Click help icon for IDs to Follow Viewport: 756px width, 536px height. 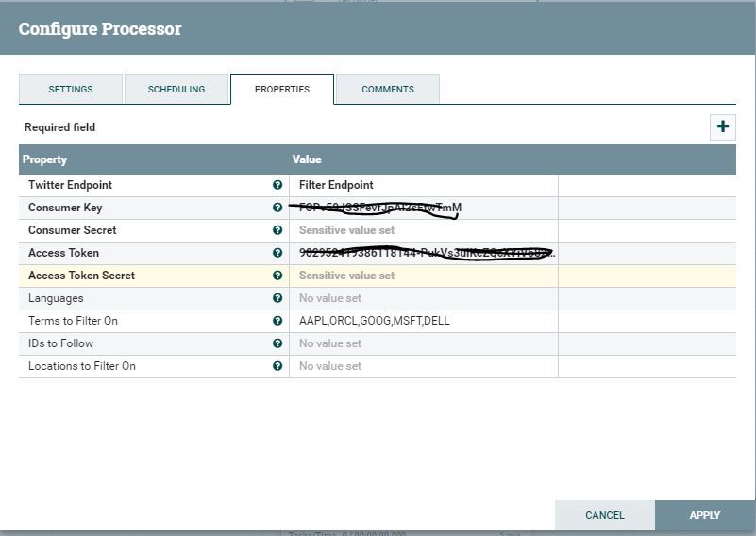click(277, 343)
